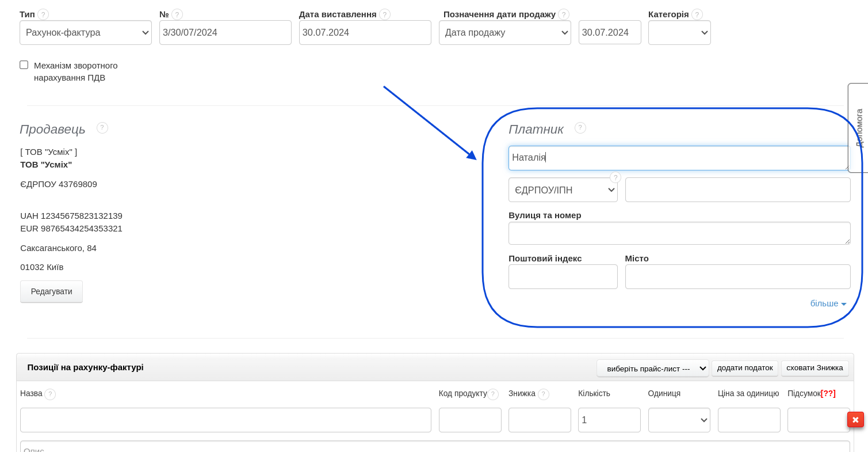
Task: Enable Механізм зворотного нарахування ПДВ checkbox
Action: [x=24, y=65]
